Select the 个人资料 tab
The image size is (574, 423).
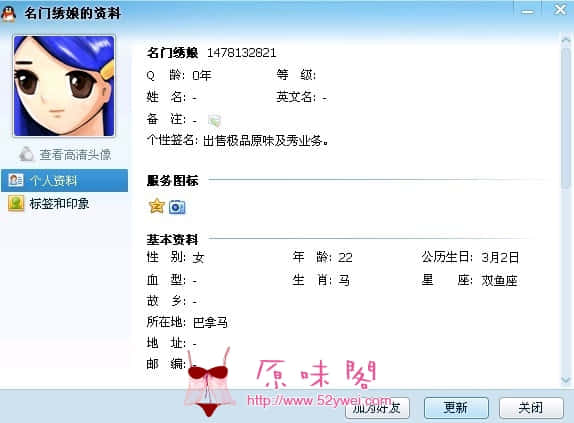coord(64,180)
